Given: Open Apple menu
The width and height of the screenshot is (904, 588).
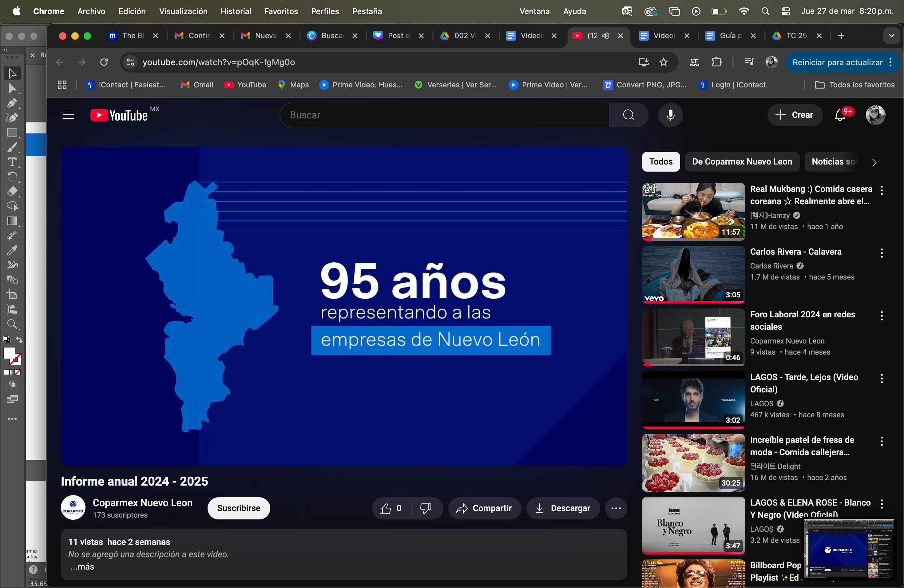Looking at the screenshot, I should (16, 11).
